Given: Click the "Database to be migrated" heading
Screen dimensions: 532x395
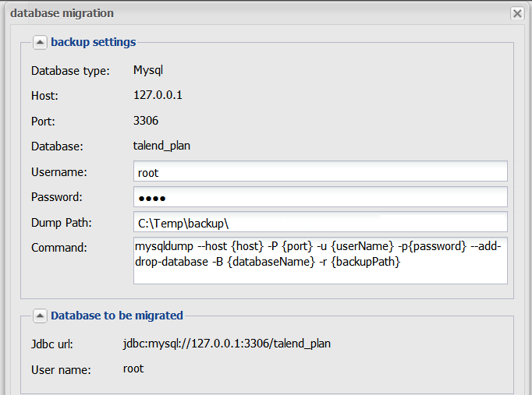Looking at the screenshot, I should tap(116, 316).
